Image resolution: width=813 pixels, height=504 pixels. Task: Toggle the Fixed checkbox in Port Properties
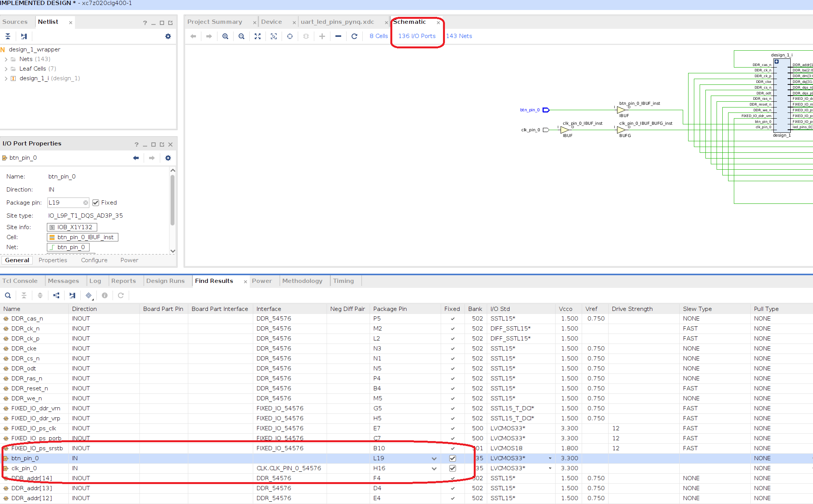point(96,203)
